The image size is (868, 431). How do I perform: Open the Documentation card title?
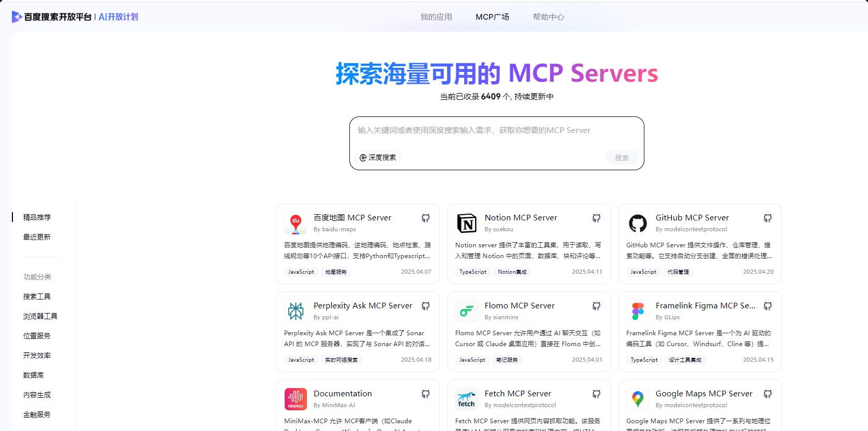click(343, 394)
